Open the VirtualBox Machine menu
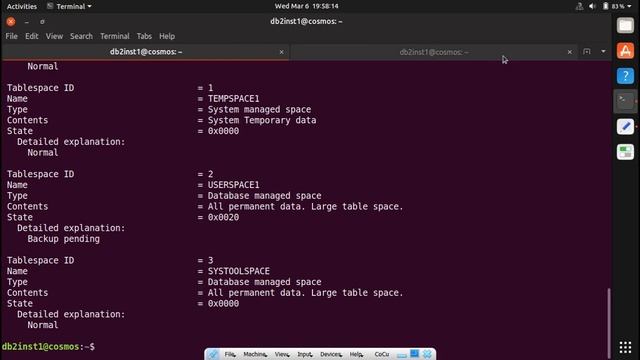Image resolution: width=640 pixels, height=360 pixels. [255, 354]
